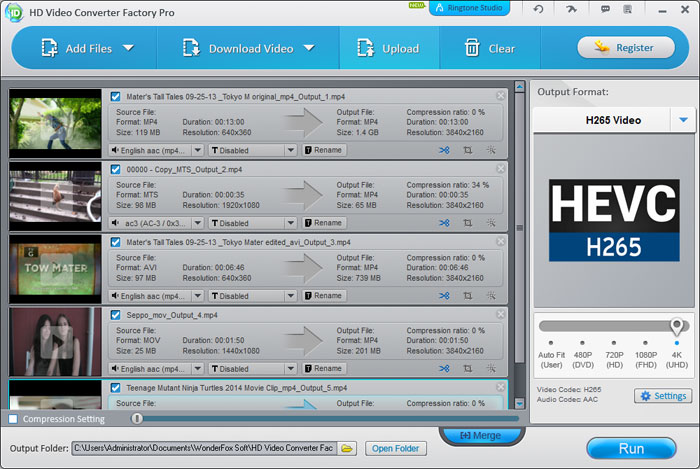This screenshot has height=469, width=700.
Task: Click the resolution slider handle
Action: [677, 326]
